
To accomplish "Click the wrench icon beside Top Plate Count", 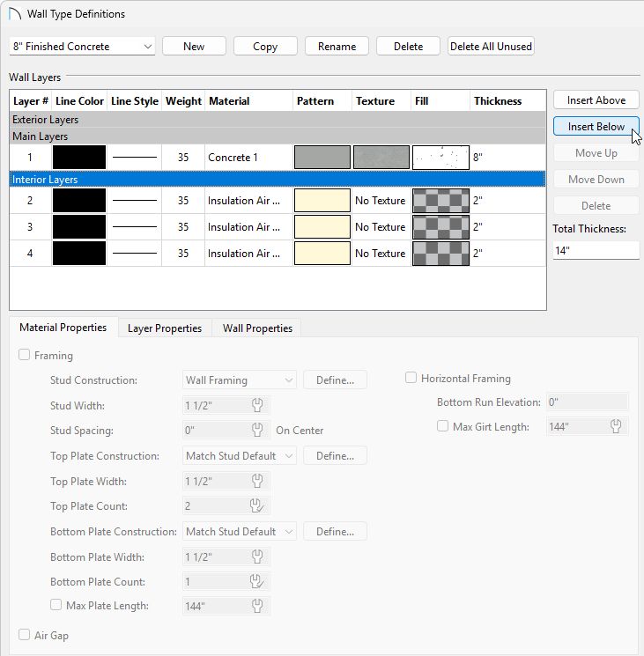I will [x=257, y=505].
